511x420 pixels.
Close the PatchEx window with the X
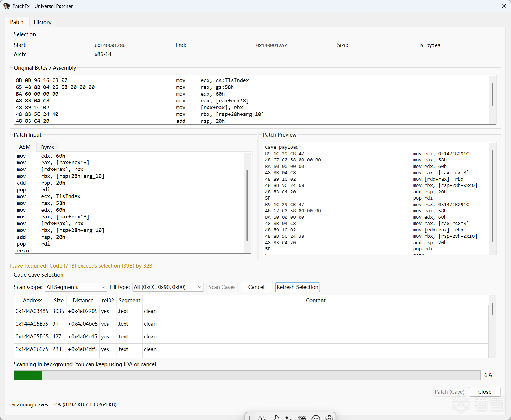coord(504,6)
